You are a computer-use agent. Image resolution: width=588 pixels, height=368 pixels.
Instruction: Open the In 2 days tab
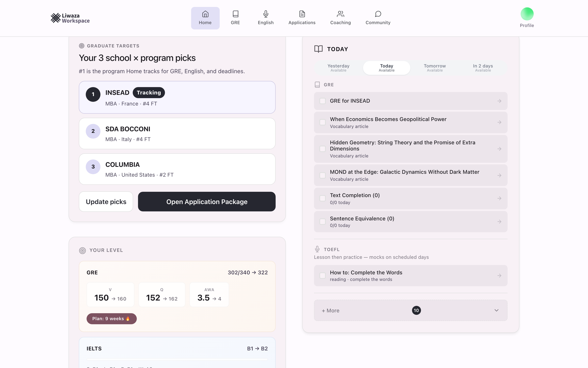(x=483, y=68)
